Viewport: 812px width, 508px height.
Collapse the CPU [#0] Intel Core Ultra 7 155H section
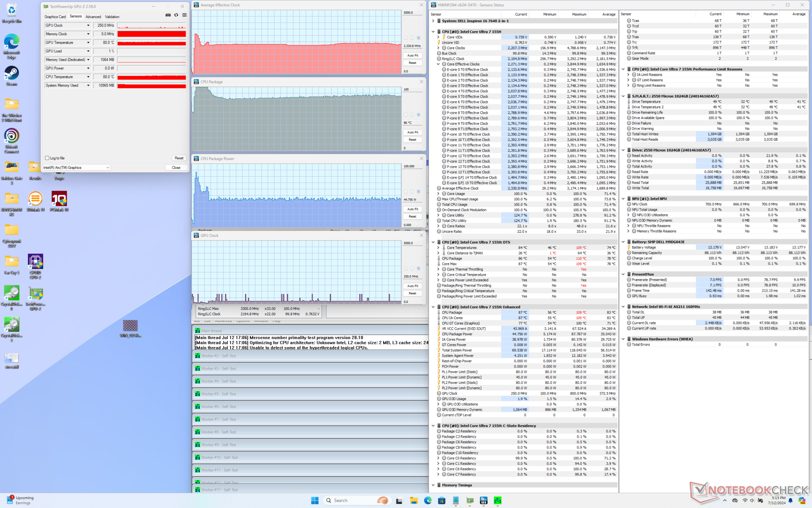[x=433, y=32]
